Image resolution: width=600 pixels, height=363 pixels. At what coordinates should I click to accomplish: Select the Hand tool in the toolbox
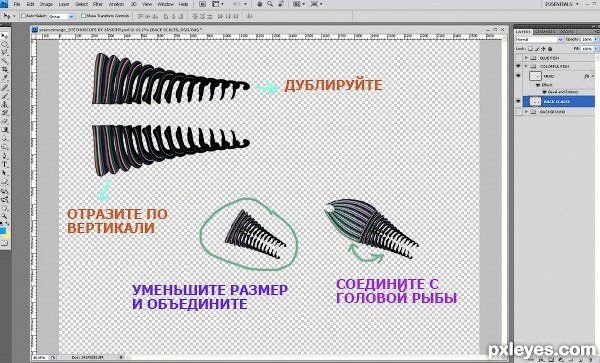point(5,208)
